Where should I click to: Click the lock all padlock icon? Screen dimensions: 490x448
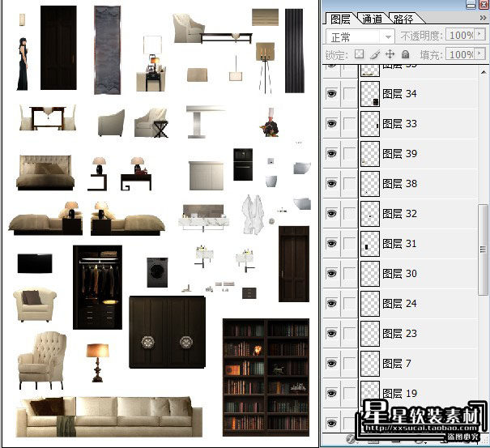tap(405, 54)
